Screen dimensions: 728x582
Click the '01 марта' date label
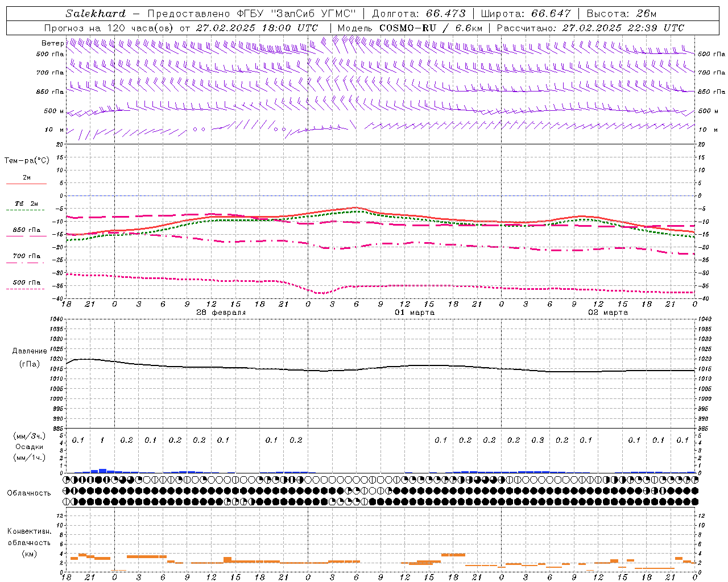(415, 313)
